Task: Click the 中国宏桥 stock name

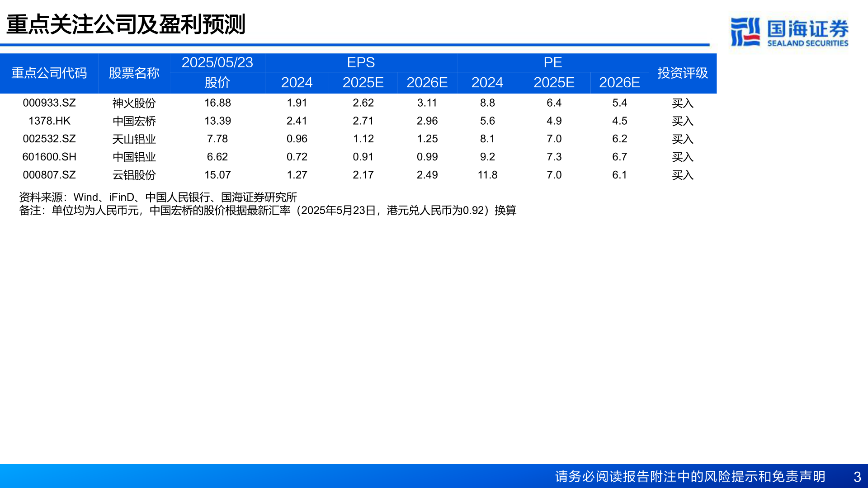Action: click(134, 121)
